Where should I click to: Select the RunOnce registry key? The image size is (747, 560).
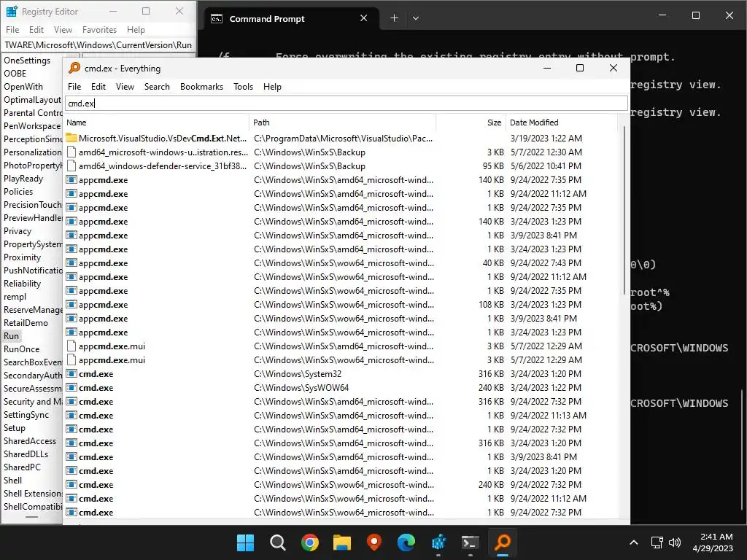pyautogui.click(x=21, y=349)
